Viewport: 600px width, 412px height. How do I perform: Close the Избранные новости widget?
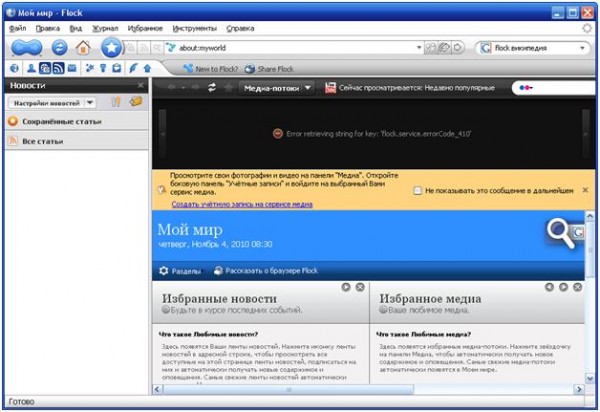pos(360,287)
